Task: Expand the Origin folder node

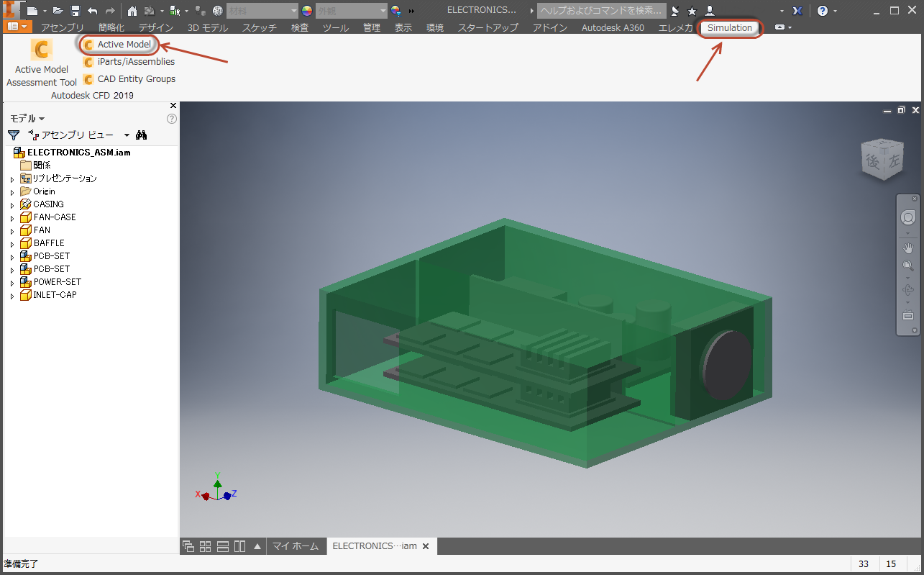Action: tap(12, 192)
